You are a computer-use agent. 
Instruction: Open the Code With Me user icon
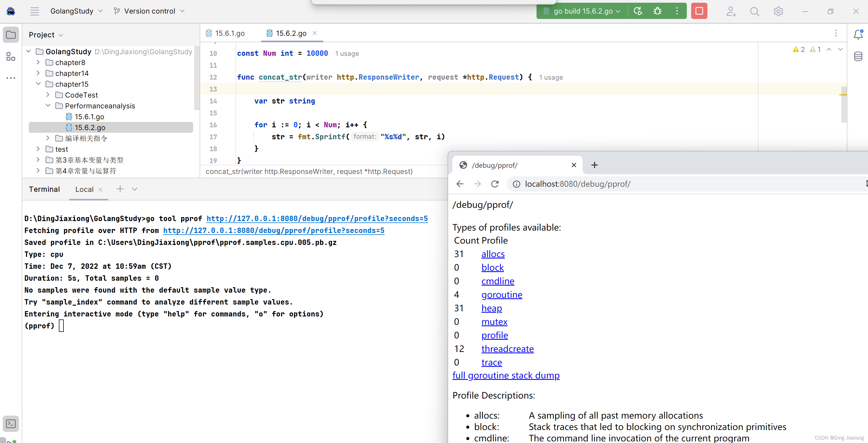pyautogui.click(x=730, y=11)
